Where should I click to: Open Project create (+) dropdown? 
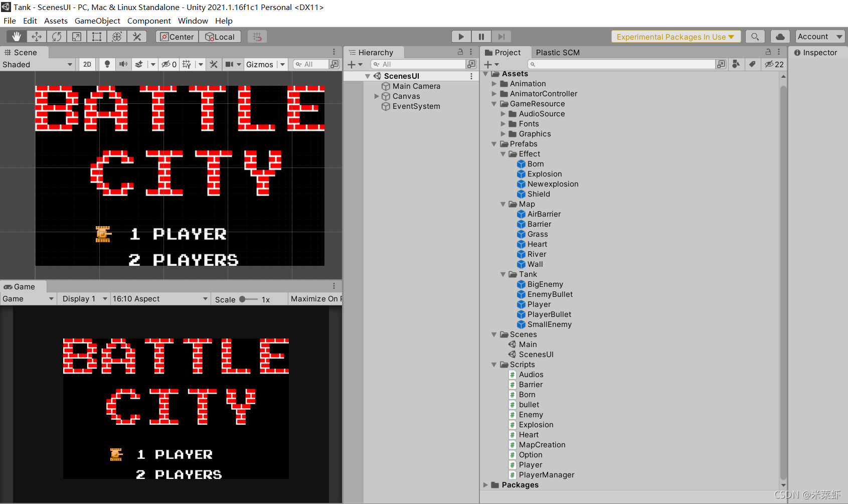(491, 64)
